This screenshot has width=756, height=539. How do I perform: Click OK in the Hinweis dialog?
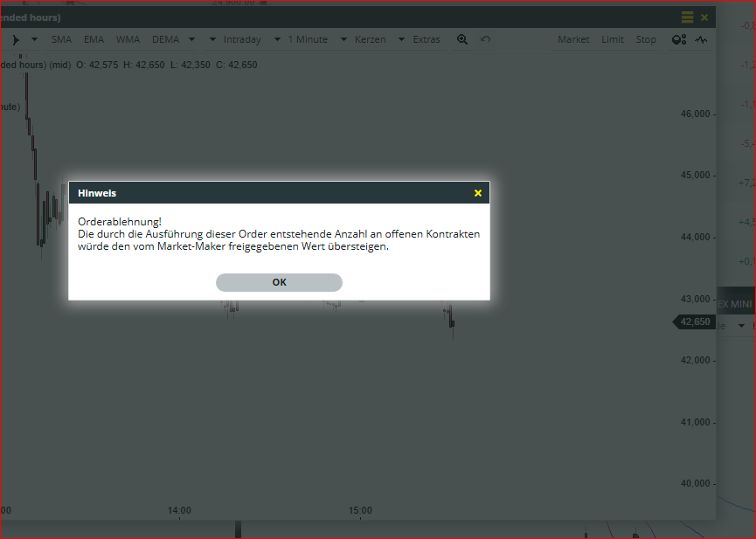pos(279,282)
